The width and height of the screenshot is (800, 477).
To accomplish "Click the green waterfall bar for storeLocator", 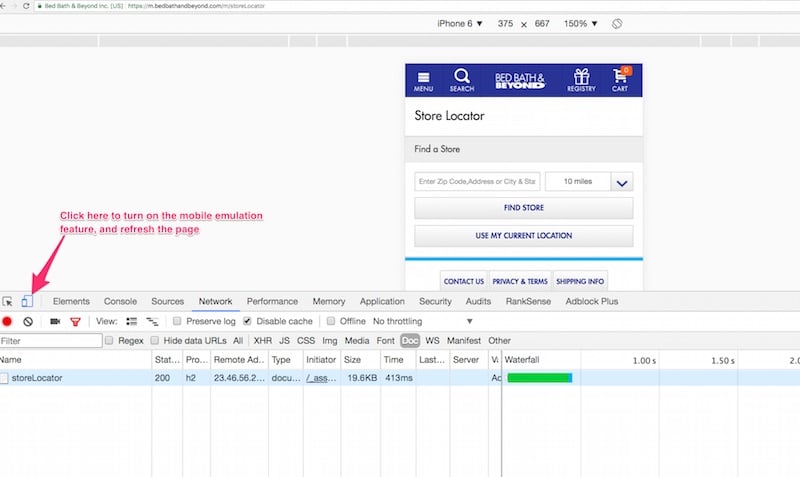I will (540, 378).
